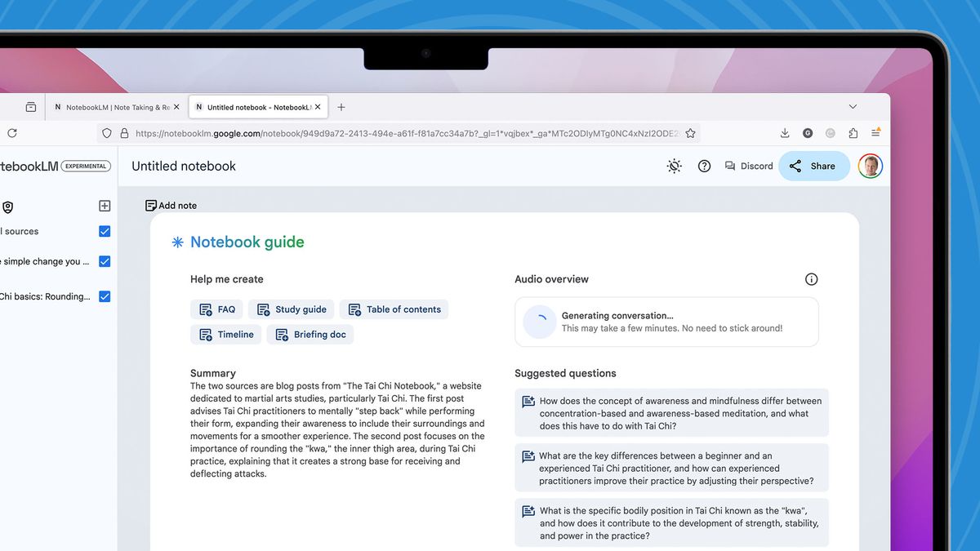Open browser downloads panel
This screenshot has width=980, height=551.
point(785,133)
